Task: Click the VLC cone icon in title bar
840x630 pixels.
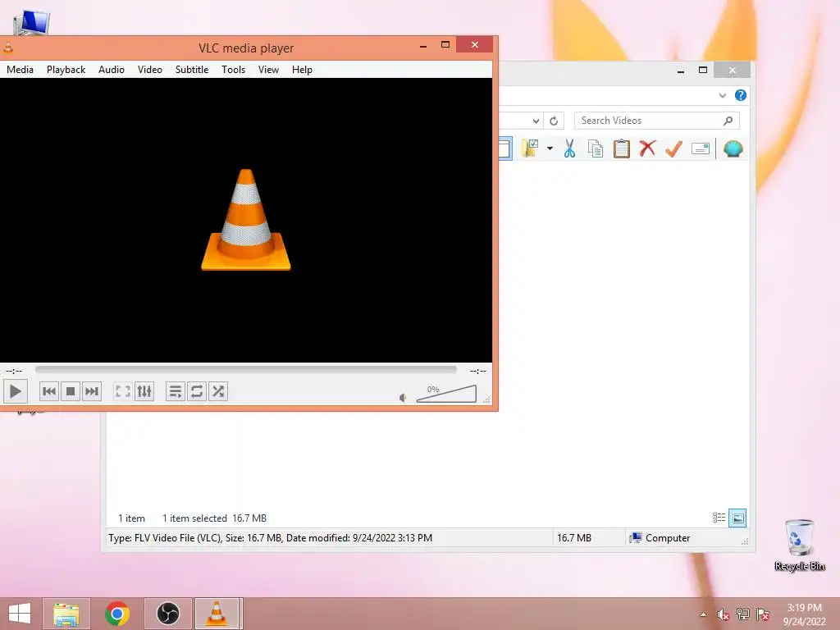Action: 7,48
